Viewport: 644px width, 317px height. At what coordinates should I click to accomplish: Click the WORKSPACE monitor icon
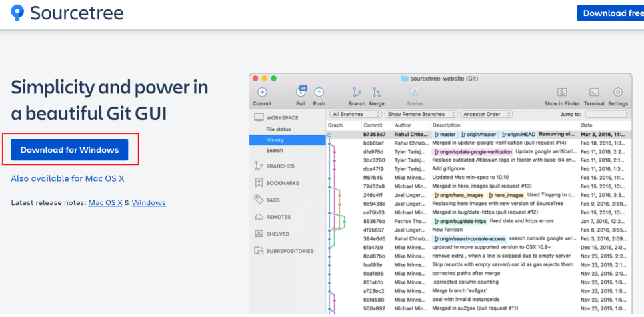[259, 118]
